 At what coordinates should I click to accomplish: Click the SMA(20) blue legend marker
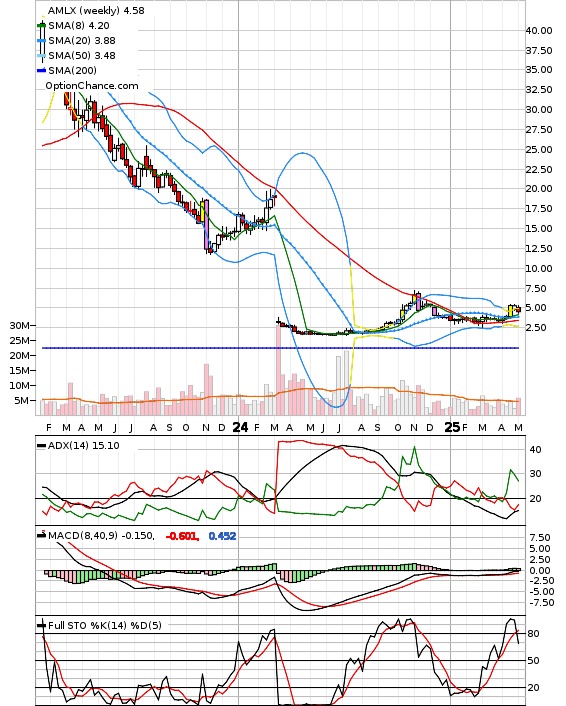tap(41, 41)
